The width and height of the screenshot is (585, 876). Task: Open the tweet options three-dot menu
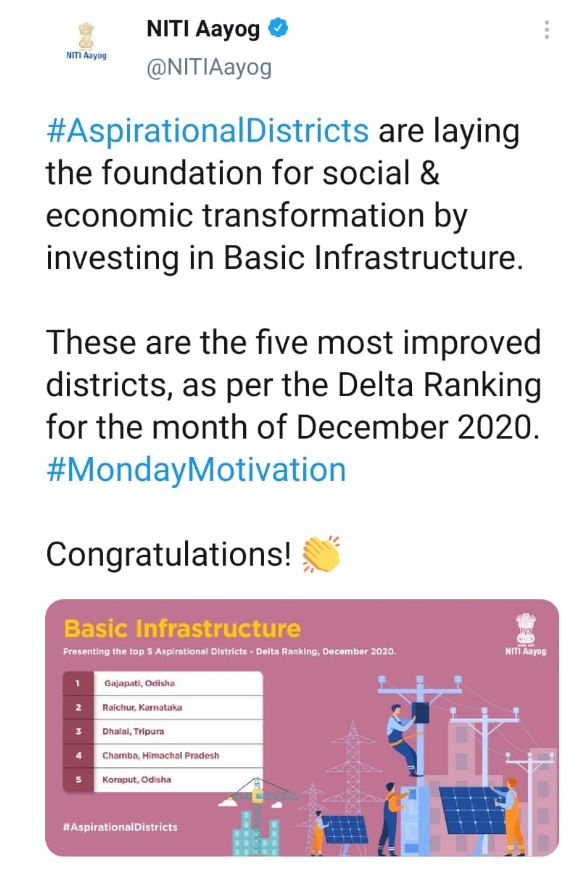[547, 32]
